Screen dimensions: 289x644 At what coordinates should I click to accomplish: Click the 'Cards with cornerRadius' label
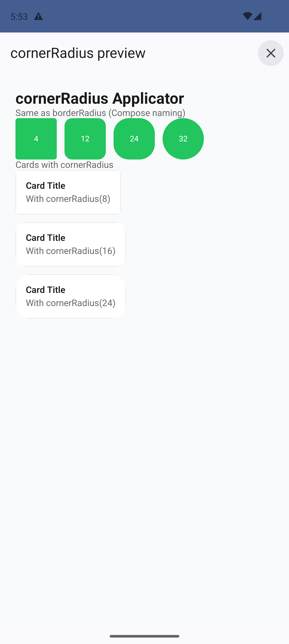point(64,165)
